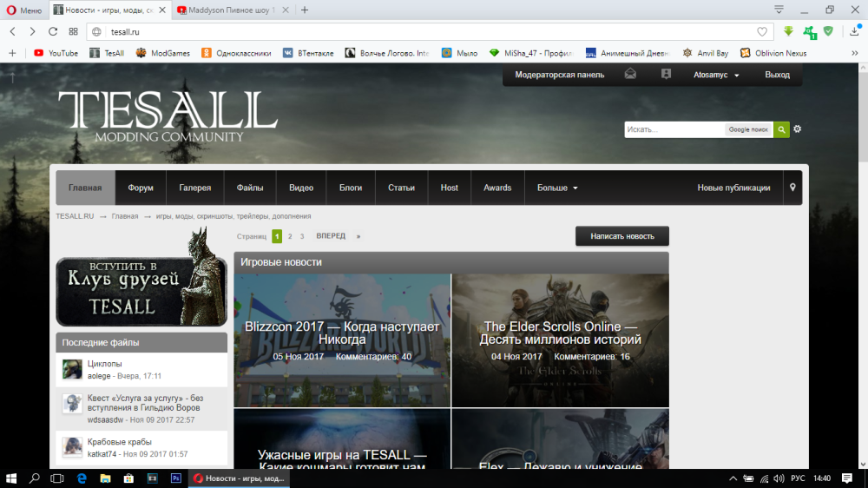Open the Файлы navigation tab

point(250,188)
